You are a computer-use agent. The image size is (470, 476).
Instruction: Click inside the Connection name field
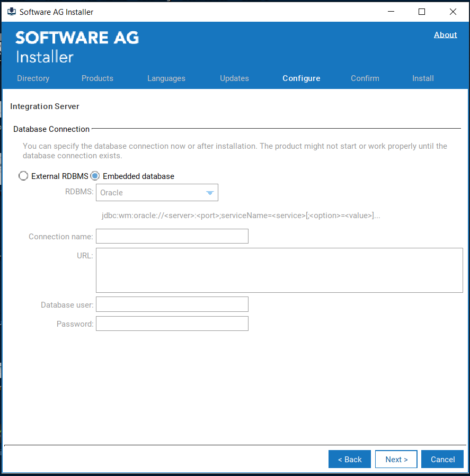(x=172, y=236)
